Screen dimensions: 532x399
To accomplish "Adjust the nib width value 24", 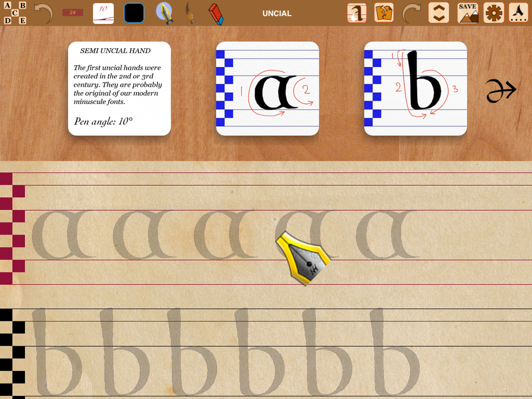I will (72, 13).
